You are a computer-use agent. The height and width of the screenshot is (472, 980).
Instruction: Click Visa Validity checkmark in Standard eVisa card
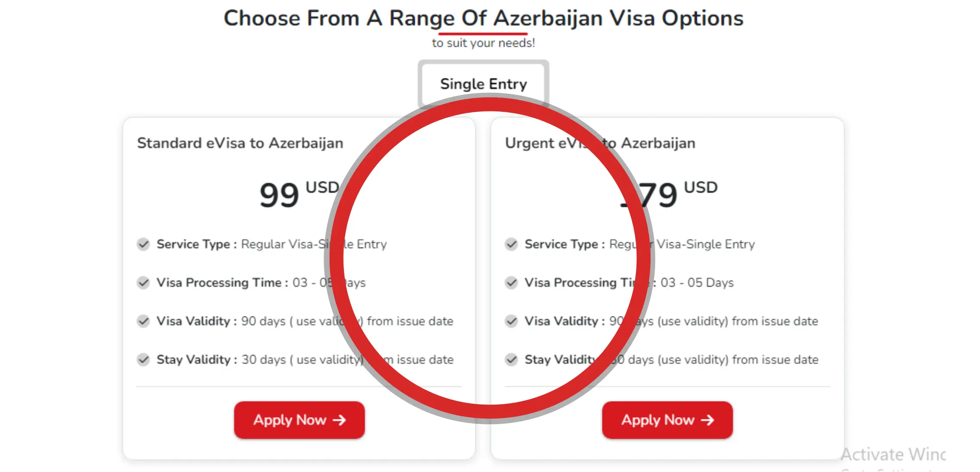pos(143,321)
